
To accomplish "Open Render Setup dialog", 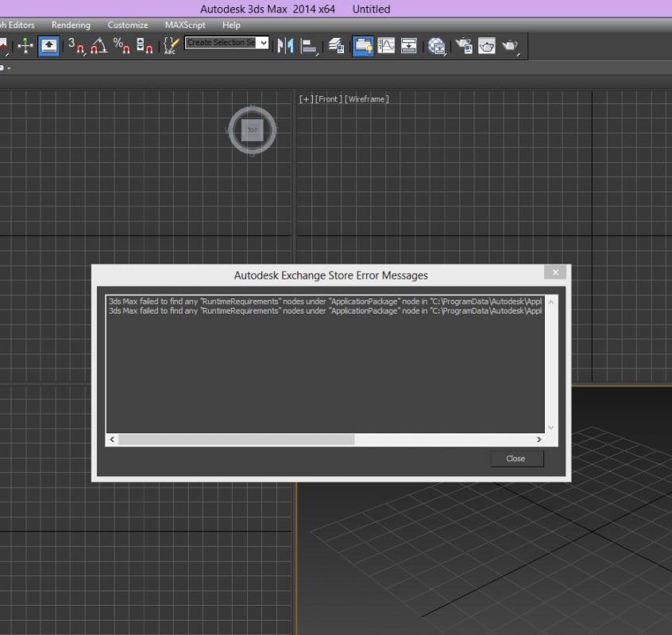I will click(464, 46).
